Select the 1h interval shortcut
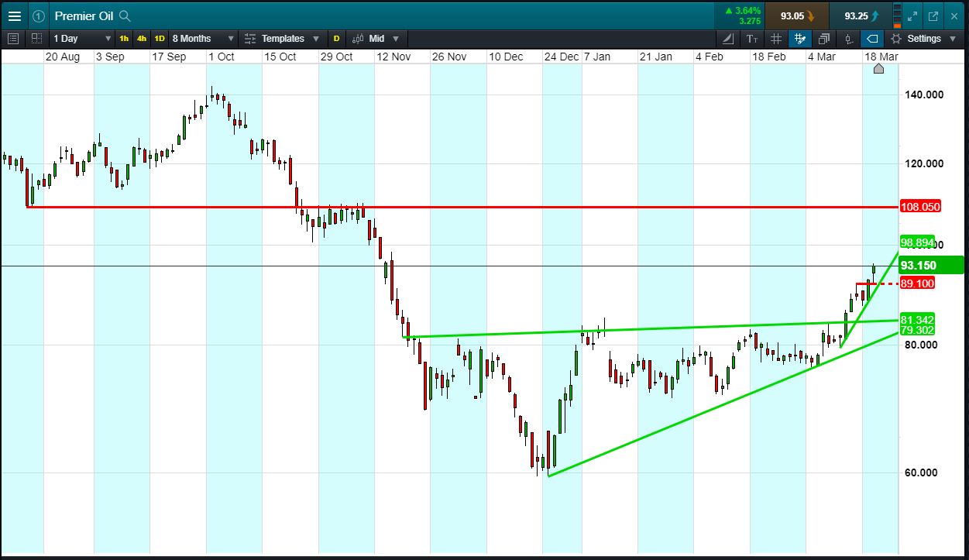 125,38
